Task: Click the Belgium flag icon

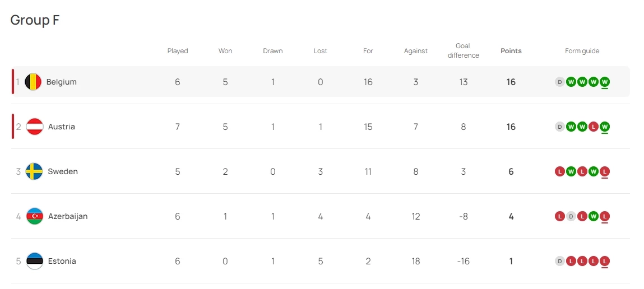Action: [x=33, y=82]
